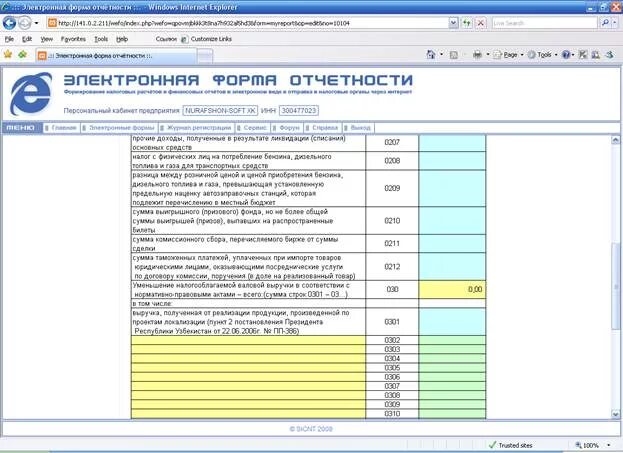This screenshot has height=453, width=623.
Task: Expand the Print options dropdown arrow
Action: coord(488,55)
